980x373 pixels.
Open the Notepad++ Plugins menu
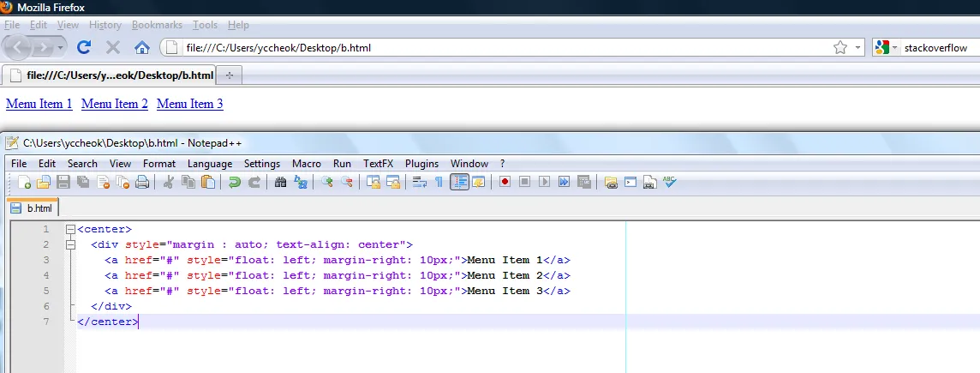pyautogui.click(x=421, y=163)
